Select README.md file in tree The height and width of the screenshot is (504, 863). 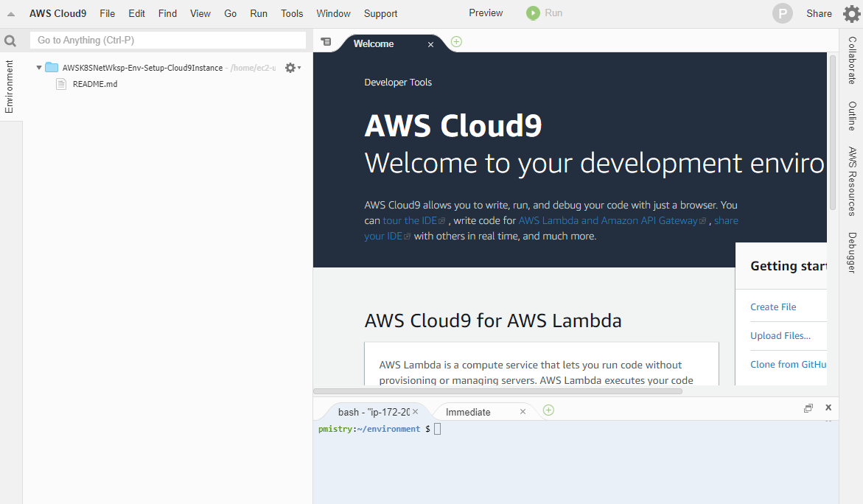tap(94, 84)
